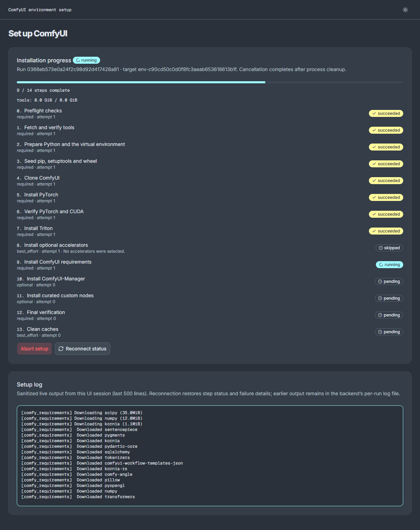The width and height of the screenshot is (420, 530).
Task: Click skipped badge for optional accelerators
Action: (x=389, y=248)
